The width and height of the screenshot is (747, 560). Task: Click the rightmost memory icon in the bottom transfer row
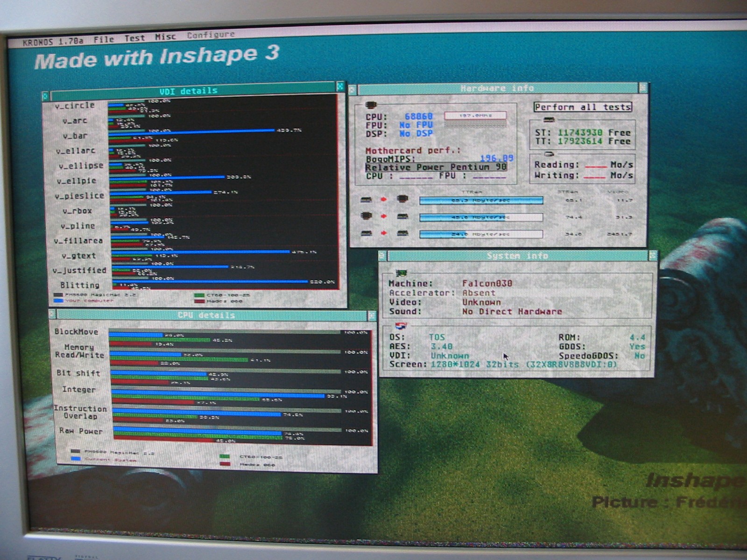(402, 233)
